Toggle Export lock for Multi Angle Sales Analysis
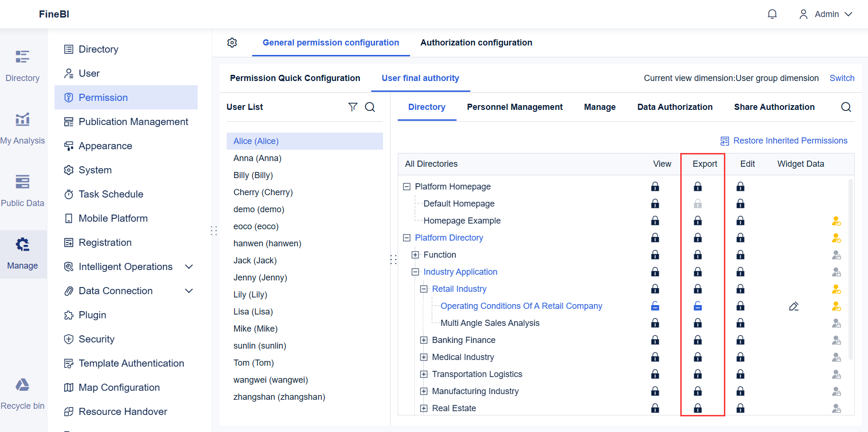The height and width of the screenshot is (432, 868). tap(697, 324)
